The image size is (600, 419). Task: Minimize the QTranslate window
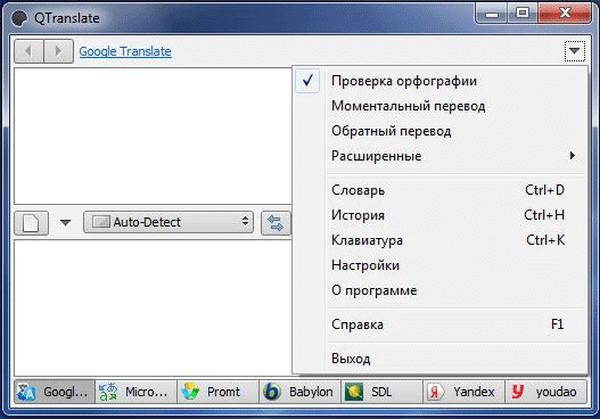pyautogui.click(x=492, y=13)
